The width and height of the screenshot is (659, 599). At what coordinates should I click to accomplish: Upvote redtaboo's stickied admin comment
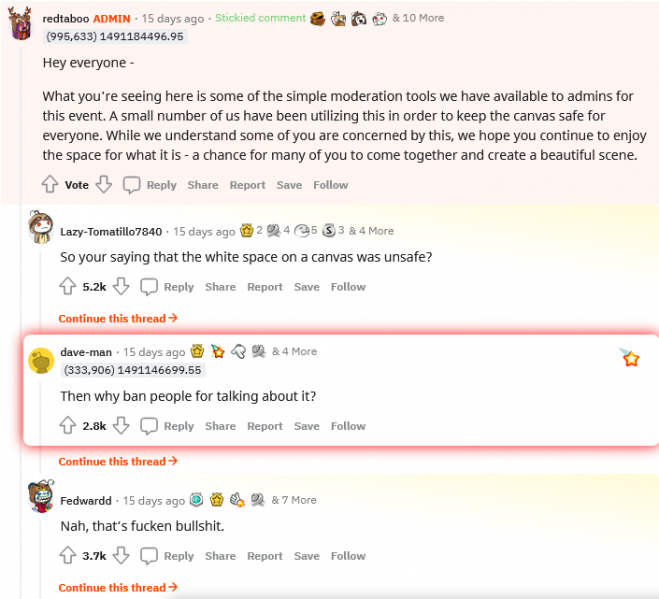(x=50, y=184)
